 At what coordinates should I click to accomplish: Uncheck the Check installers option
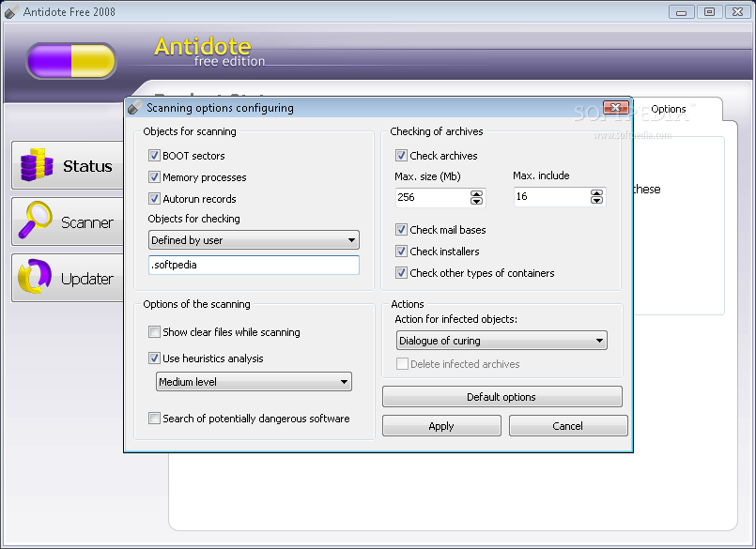click(401, 252)
